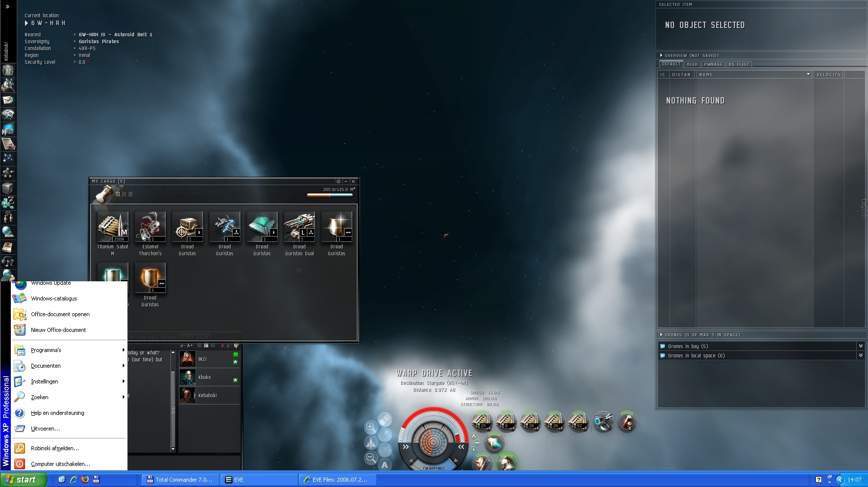Switch to Total Commander taskbar button
The height and width of the screenshot is (487, 868).
click(x=180, y=480)
